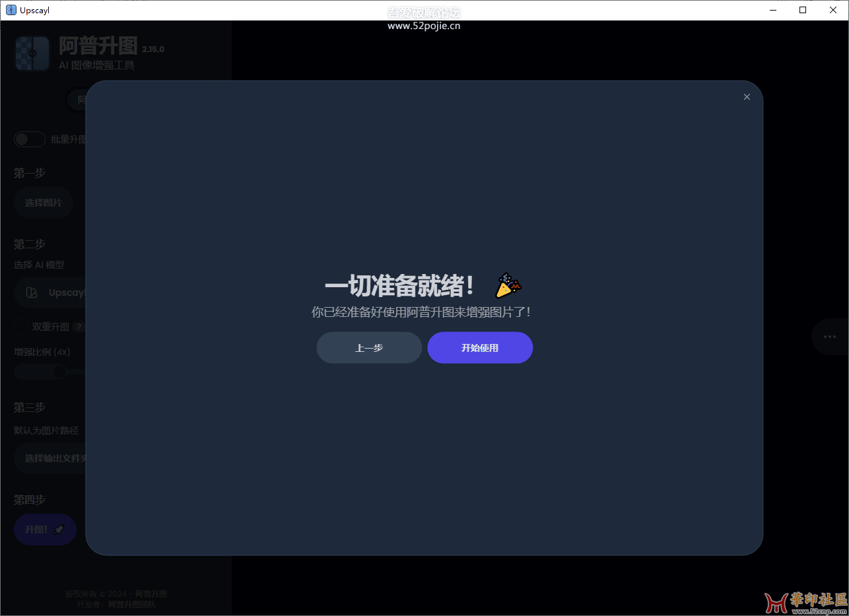Viewport: 849px width, 616px height.
Task: Toggle the 批量升图 batch switch
Action: pos(30,139)
